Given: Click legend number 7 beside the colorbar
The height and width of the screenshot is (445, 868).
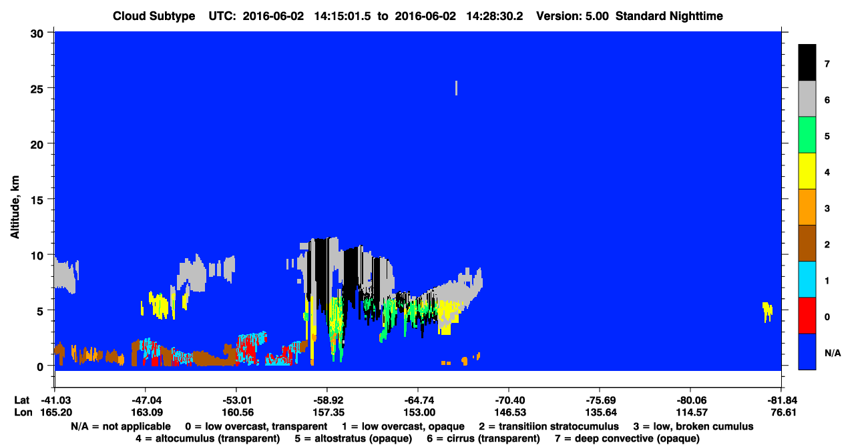Looking at the screenshot, I should [x=827, y=64].
